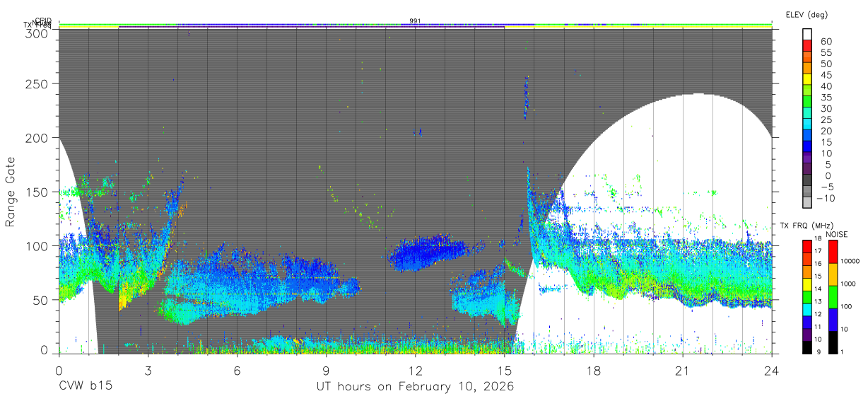
Task: Click the 10000 label on NOISE scale
Action: pyautogui.click(x=850, y=261)
